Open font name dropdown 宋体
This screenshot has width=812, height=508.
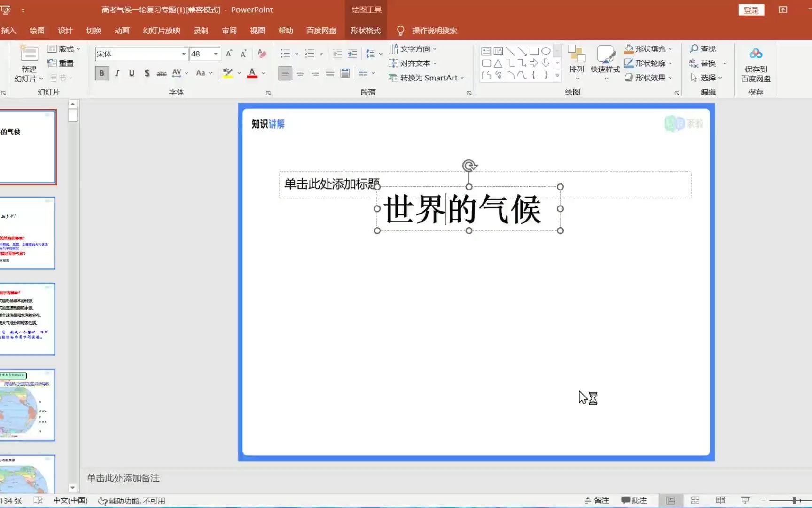tap(184, 54)
